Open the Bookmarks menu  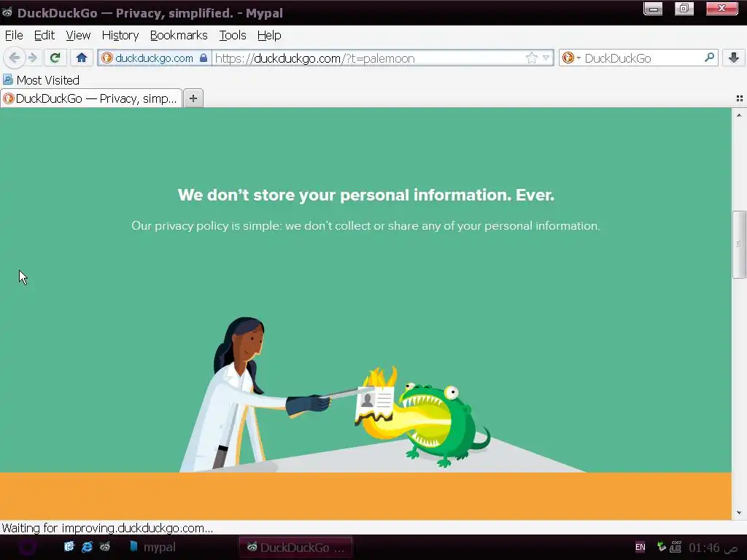pos(179,35)
